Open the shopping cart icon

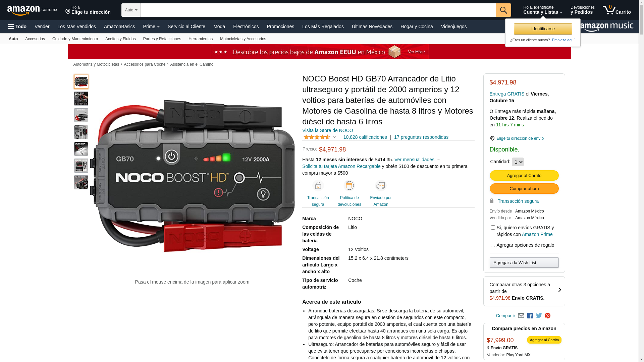pos(616,10)
